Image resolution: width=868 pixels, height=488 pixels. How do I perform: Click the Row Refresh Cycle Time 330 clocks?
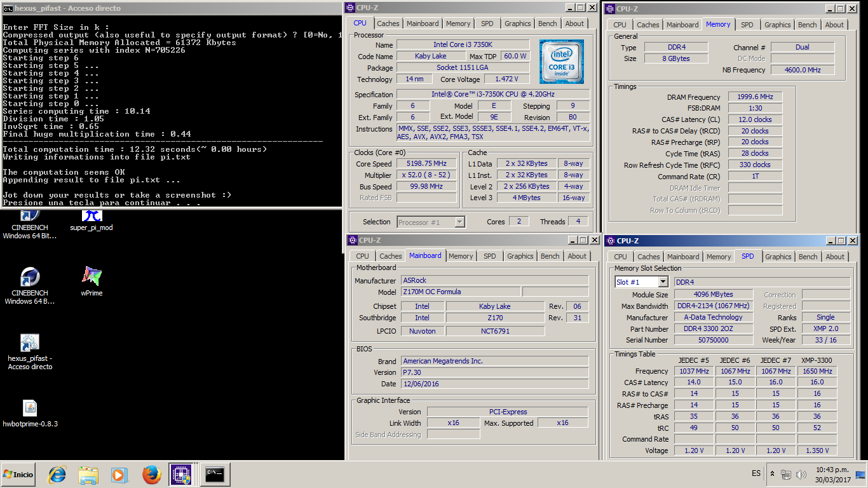[756, 165]
